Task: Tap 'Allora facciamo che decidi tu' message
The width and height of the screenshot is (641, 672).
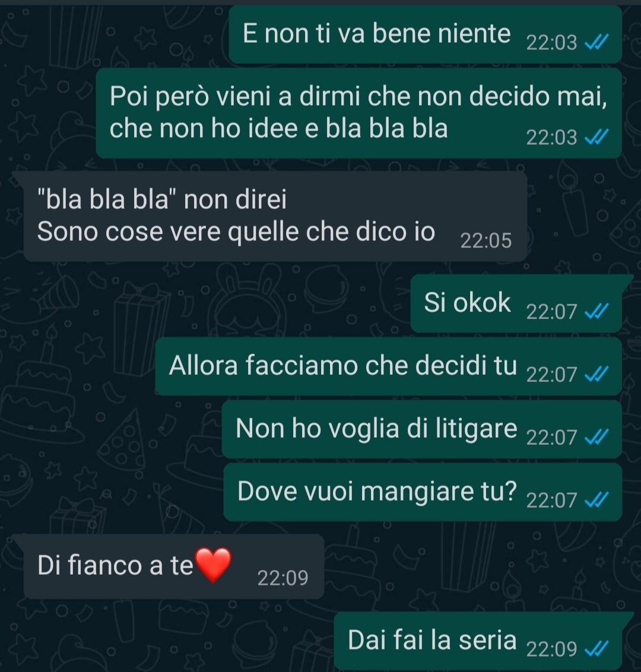Action: 389,367
